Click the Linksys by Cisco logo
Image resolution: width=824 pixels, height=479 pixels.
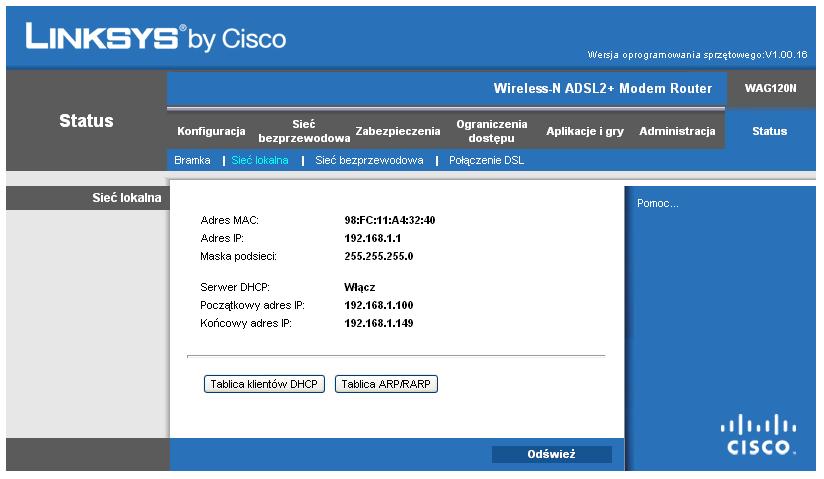156,37
